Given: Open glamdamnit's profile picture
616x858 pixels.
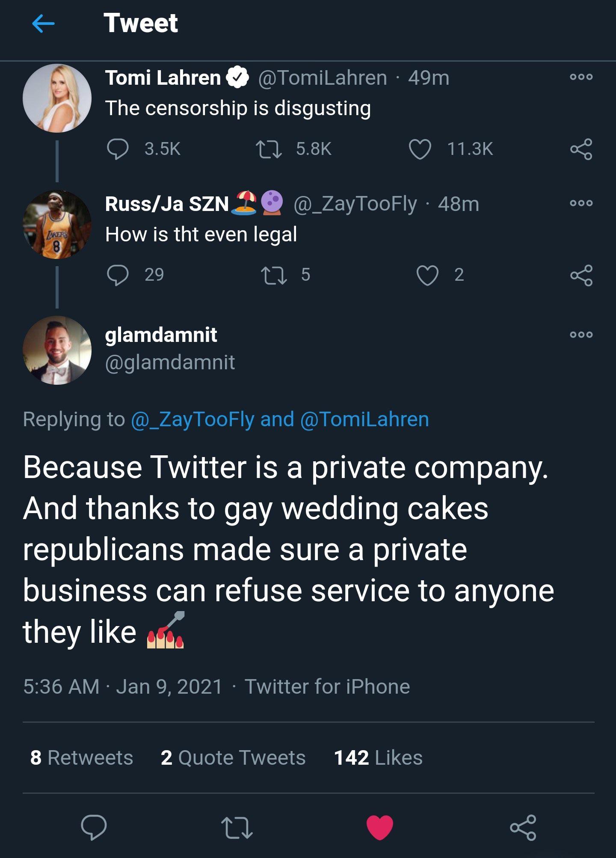Looking at the screenshot, I should tap(57, 350).
